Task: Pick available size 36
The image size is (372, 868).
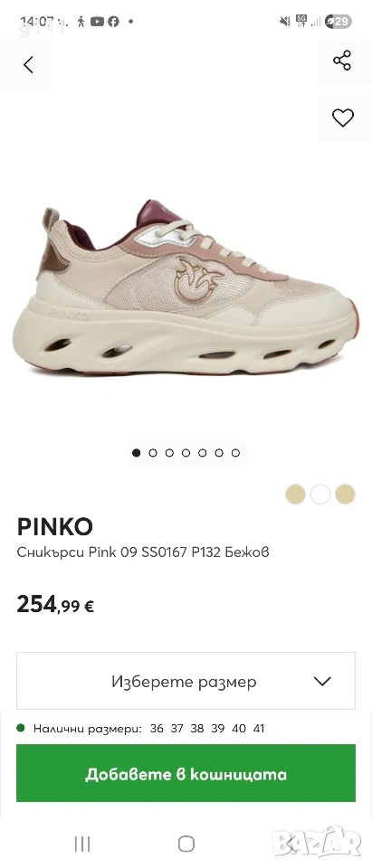Action: point(157,729)
